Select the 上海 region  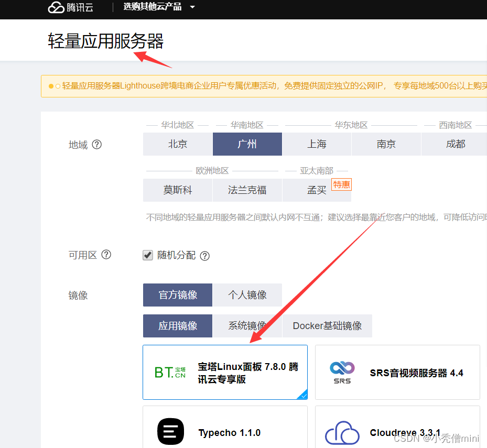[317, 144]
